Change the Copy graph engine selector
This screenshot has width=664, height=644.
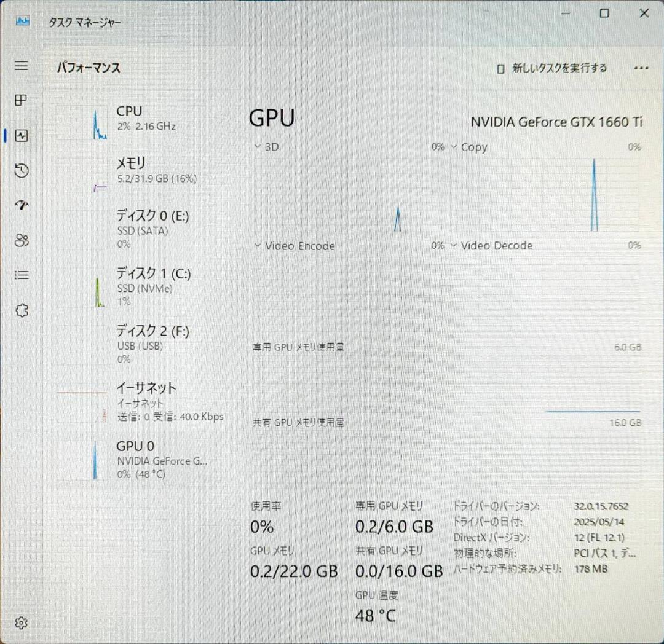(453, 147)
